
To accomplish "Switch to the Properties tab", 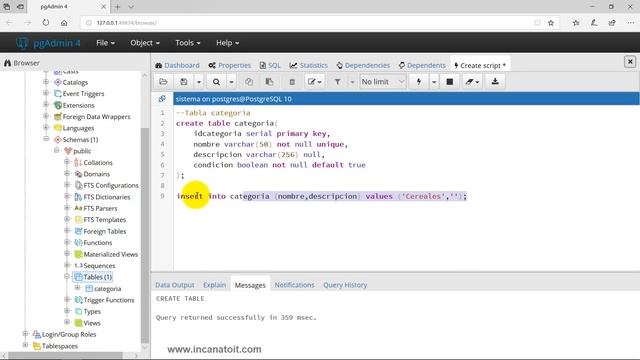I will click(x=229, y=65).
